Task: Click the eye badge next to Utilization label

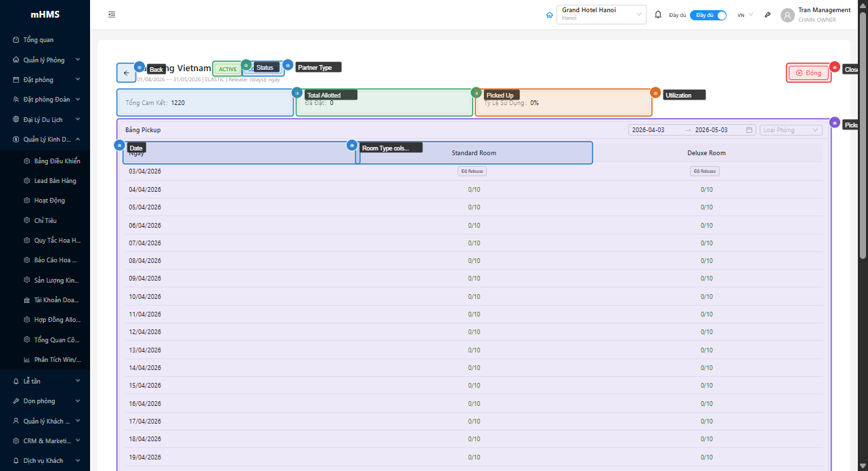Action: pos(655,92)
